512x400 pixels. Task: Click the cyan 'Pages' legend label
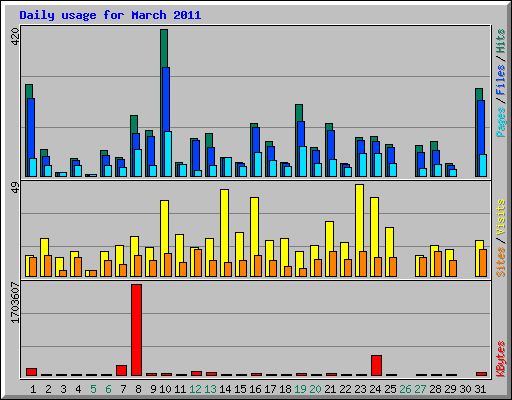point(500,122)
